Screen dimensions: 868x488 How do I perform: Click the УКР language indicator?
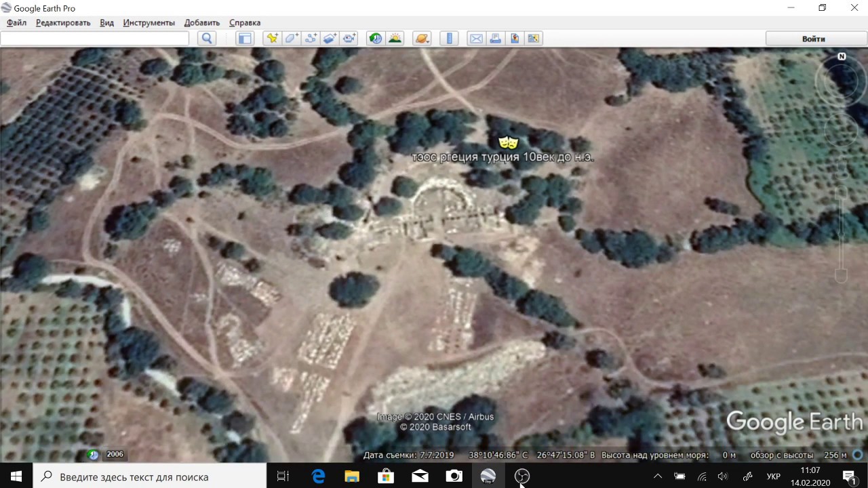773,476
